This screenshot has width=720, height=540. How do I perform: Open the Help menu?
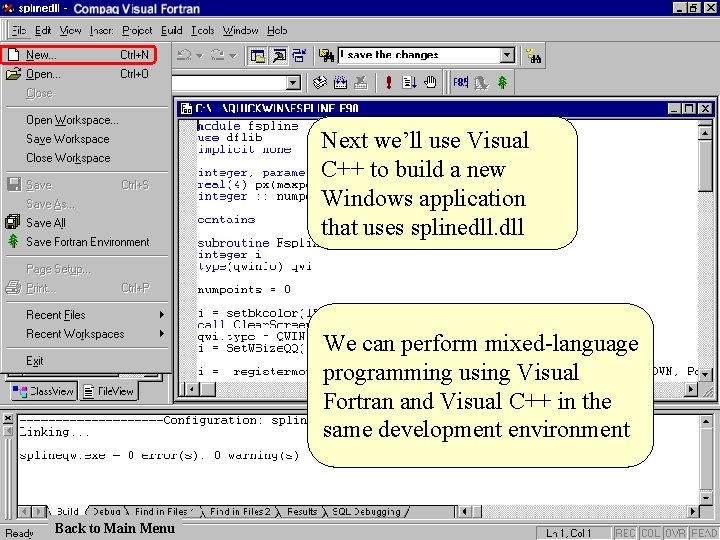coord(277,30)
